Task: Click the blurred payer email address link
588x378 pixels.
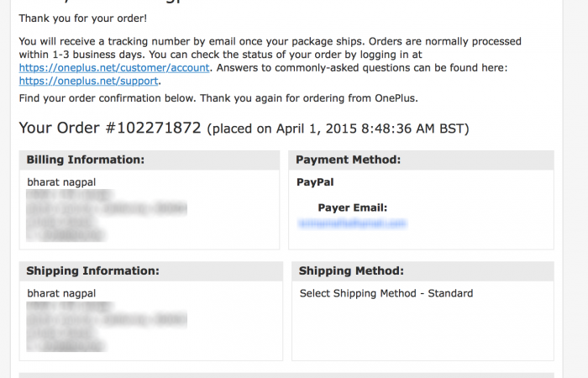Action: [x=352, y=223]
